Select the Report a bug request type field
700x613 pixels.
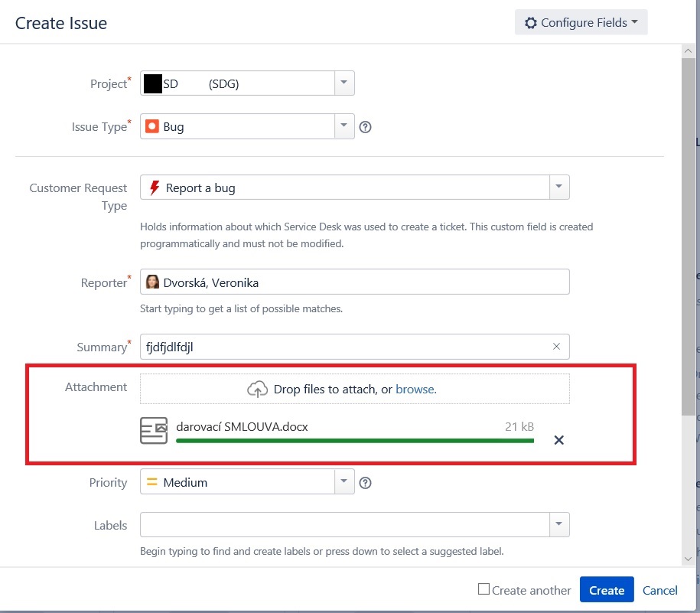tap(354, 187)
